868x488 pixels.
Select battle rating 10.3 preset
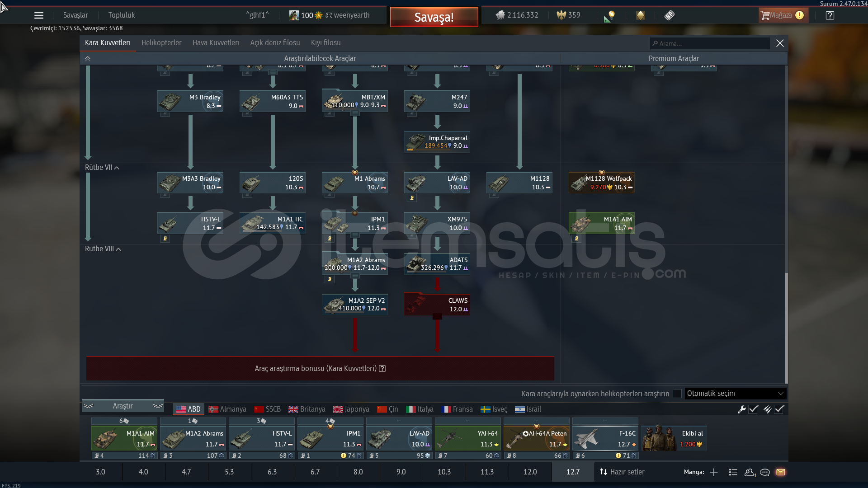(444, 472)
